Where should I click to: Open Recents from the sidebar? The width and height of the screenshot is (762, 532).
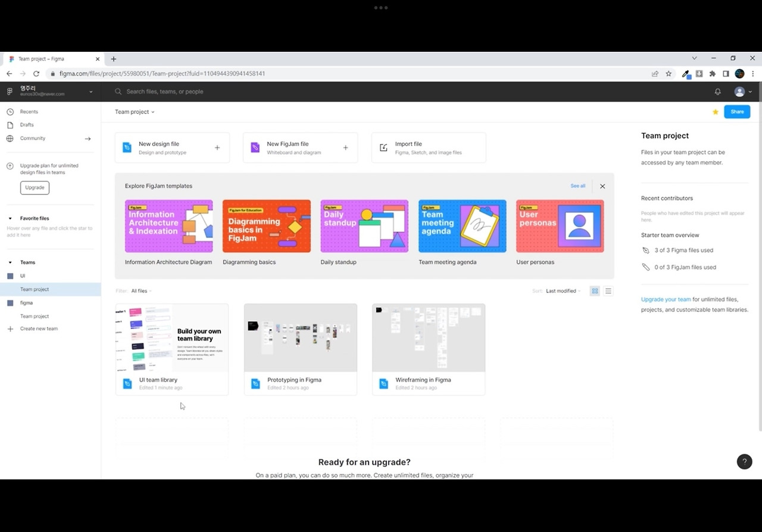(x=29, y=112)
